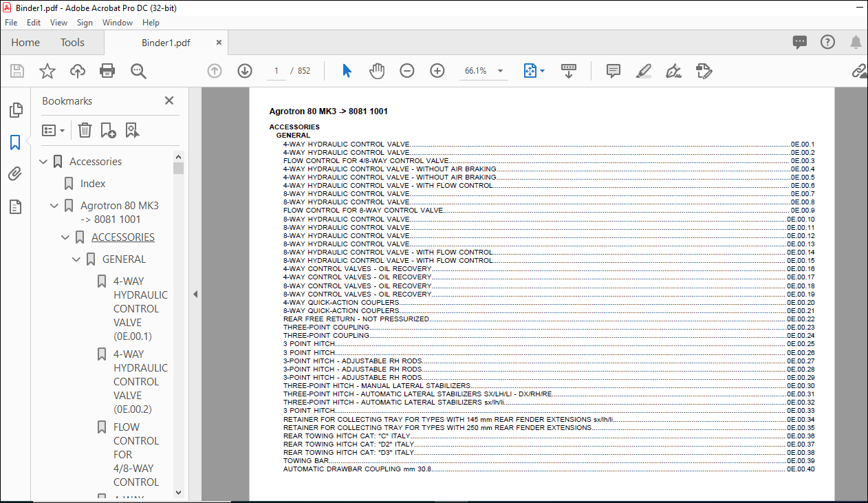Select the Binder1.pdf document tab
The image size is (868, 503).
[166, 43]
